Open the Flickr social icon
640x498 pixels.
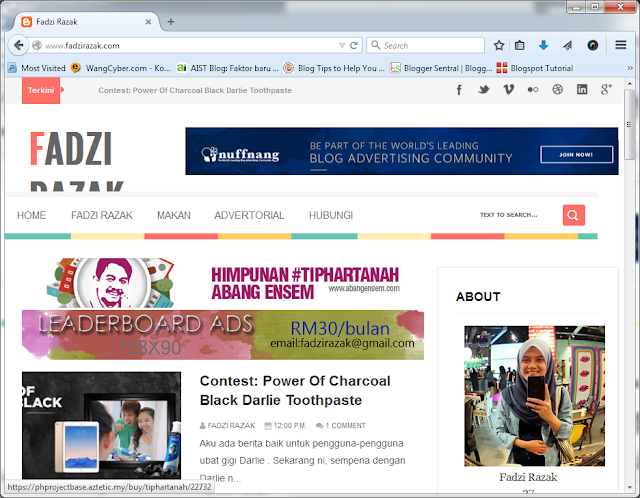pos(533,90)
